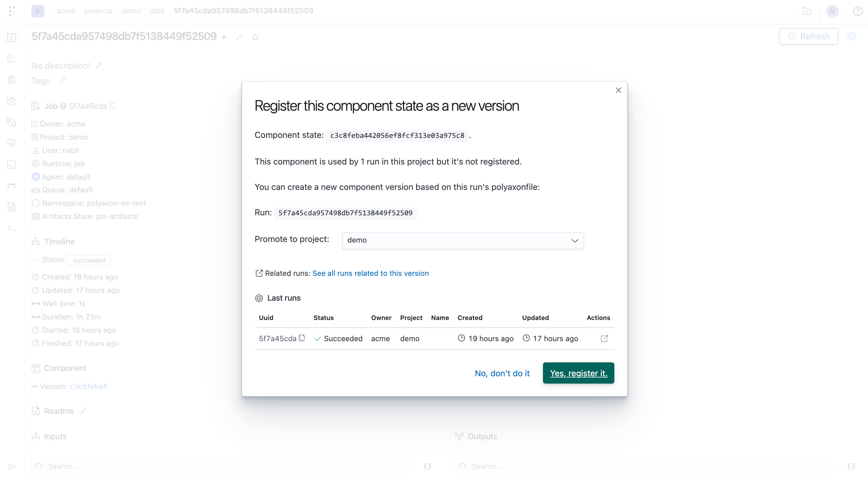868x477 pixels.
Task: Click the Run hash code in the dialog
Action: tap(345, 213)
